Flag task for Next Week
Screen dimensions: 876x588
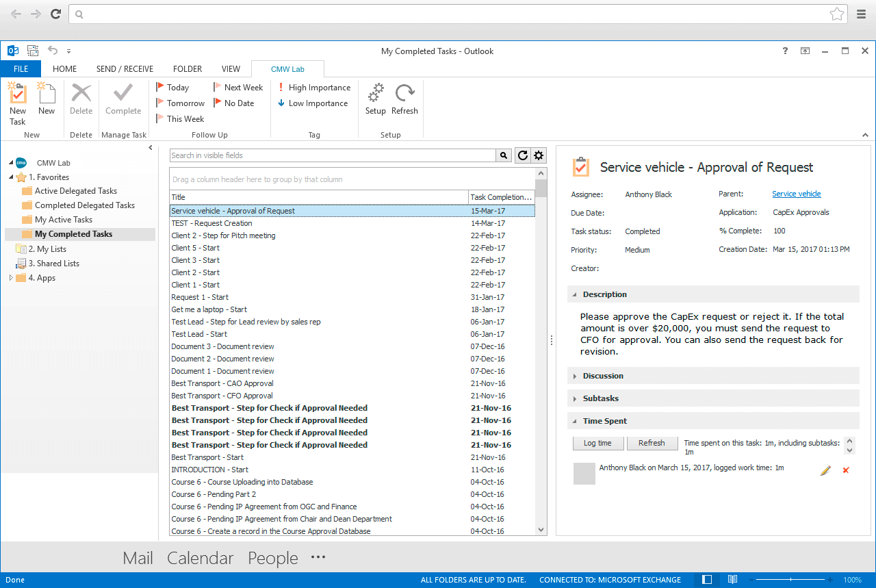coord(238,88)
